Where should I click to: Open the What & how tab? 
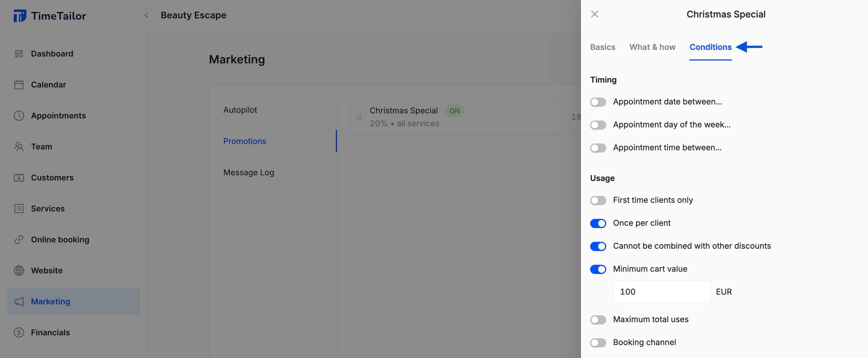[652, 47]
